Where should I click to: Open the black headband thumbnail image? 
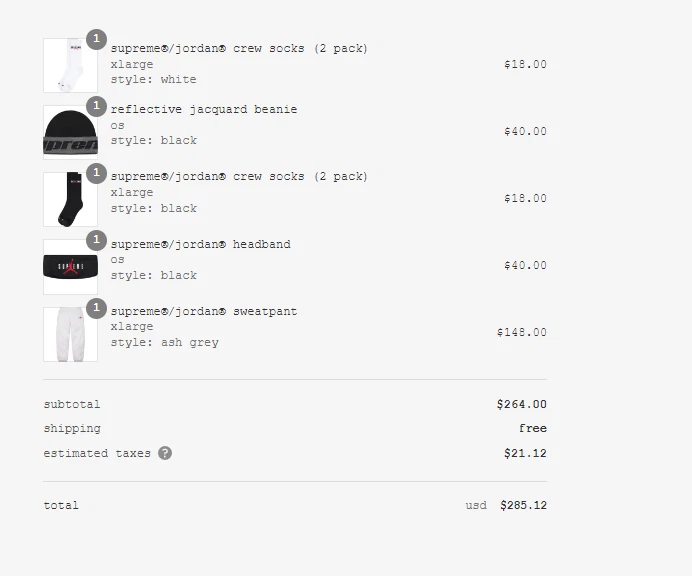coord(70,267)
